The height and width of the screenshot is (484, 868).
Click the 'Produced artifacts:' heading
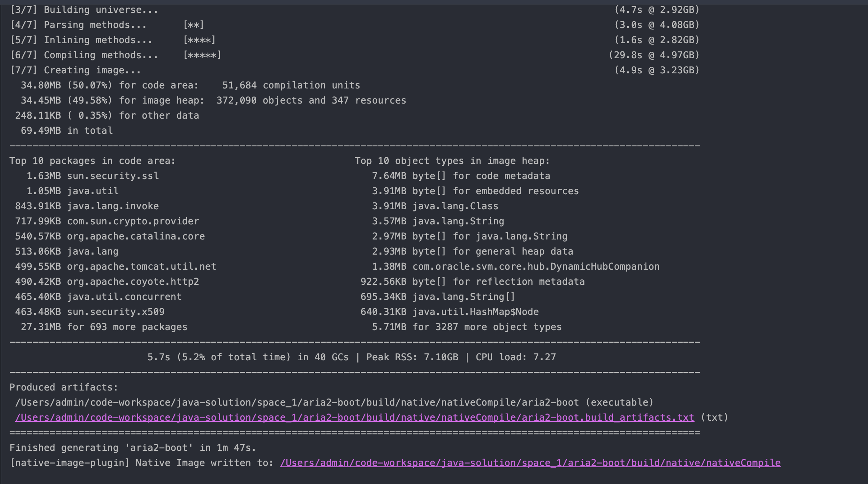pyautogui.click(x=64, y=387)
